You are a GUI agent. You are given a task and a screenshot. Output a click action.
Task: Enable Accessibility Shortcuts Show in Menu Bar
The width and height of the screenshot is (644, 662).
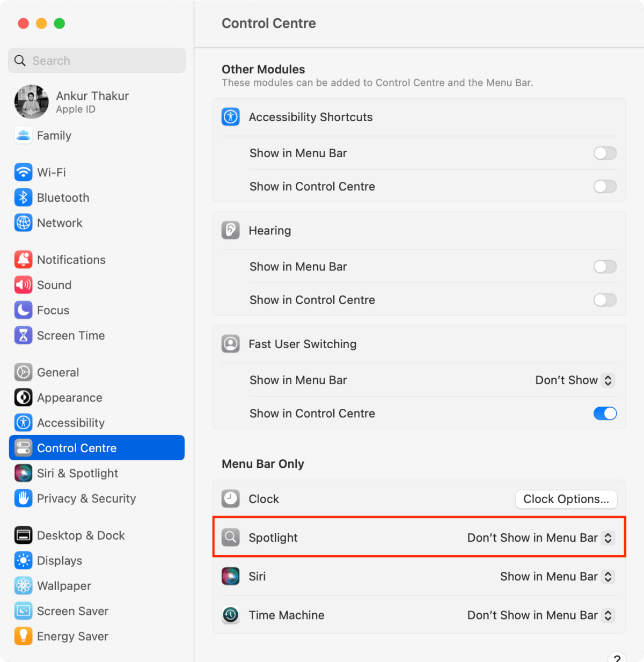point(605,153)
